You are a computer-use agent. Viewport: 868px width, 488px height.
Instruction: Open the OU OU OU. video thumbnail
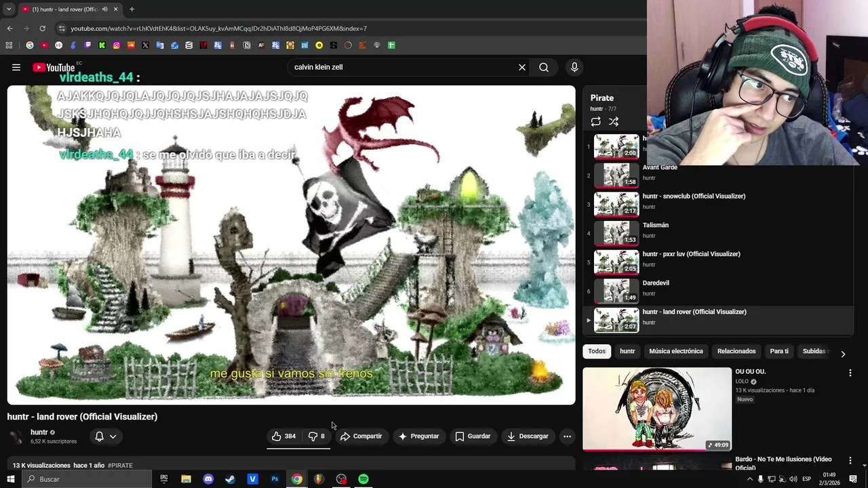pyautogui.click(x=657, y=409)
